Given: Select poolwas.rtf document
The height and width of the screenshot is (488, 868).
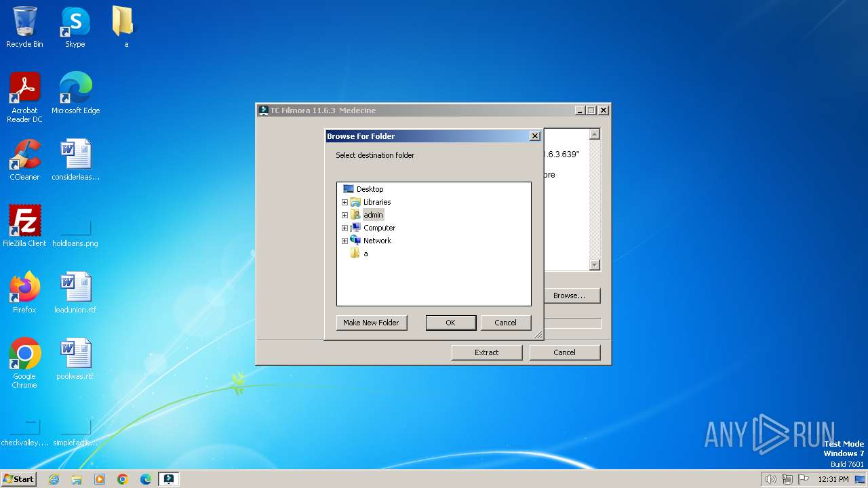Looking at the screenshot, I should tap(75, 359).
